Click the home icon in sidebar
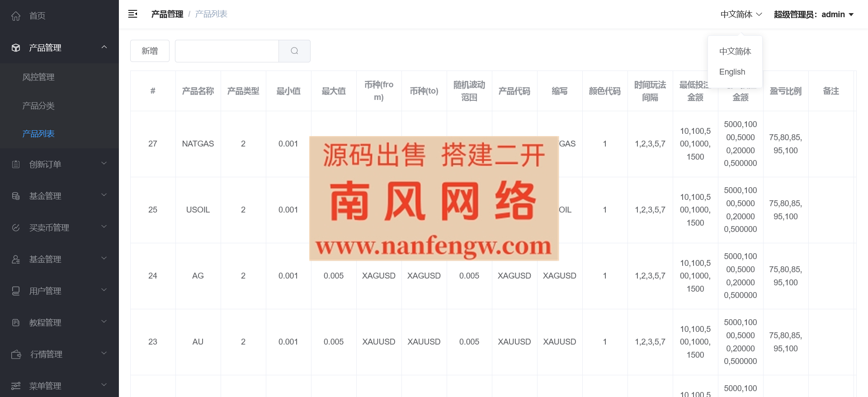This screenshot has width=868, height=397. tap(16, 16)
